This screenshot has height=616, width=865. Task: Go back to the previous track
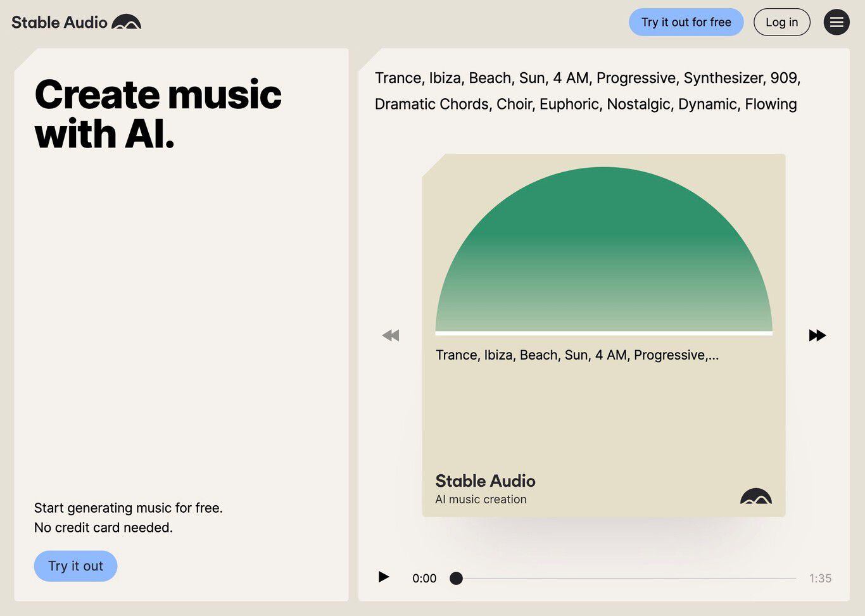click(391, 335)
